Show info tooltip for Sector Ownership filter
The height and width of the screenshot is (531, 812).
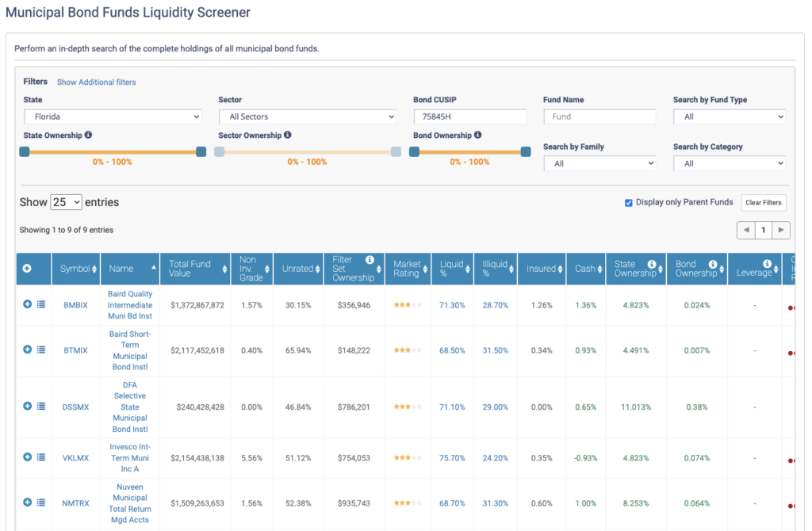(287, 135)
